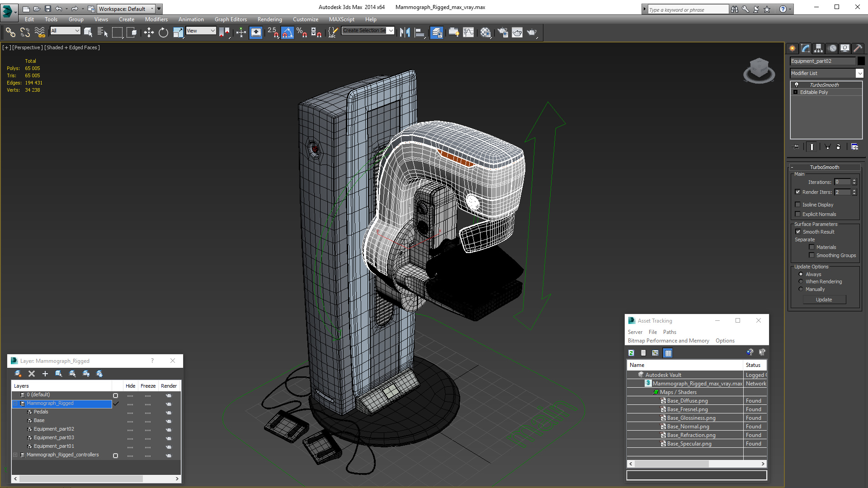This screenshot has height=488, width=868.
Task: Click Refresh icon in Asset Tracking
Action: coord(632,353)
